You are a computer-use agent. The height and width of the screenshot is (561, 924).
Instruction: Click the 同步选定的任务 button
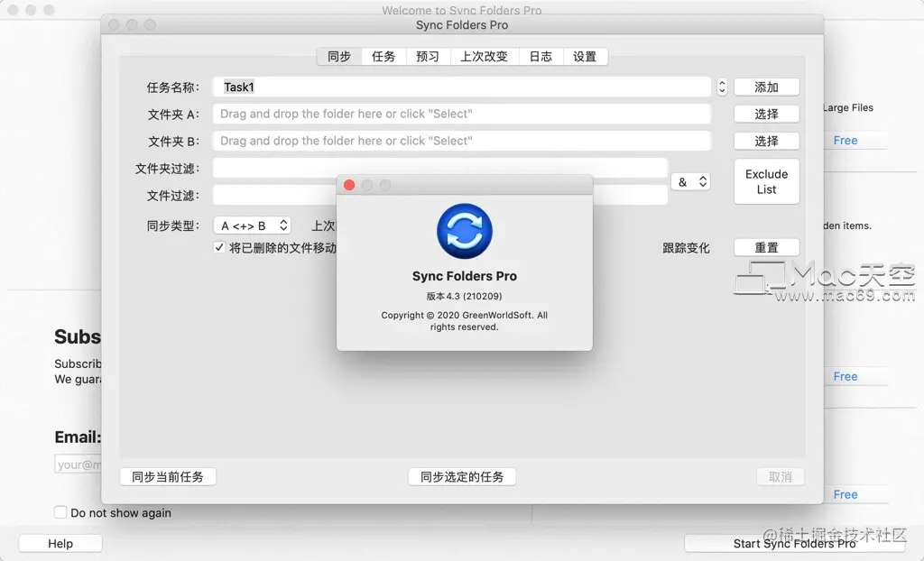click(462, 477)
